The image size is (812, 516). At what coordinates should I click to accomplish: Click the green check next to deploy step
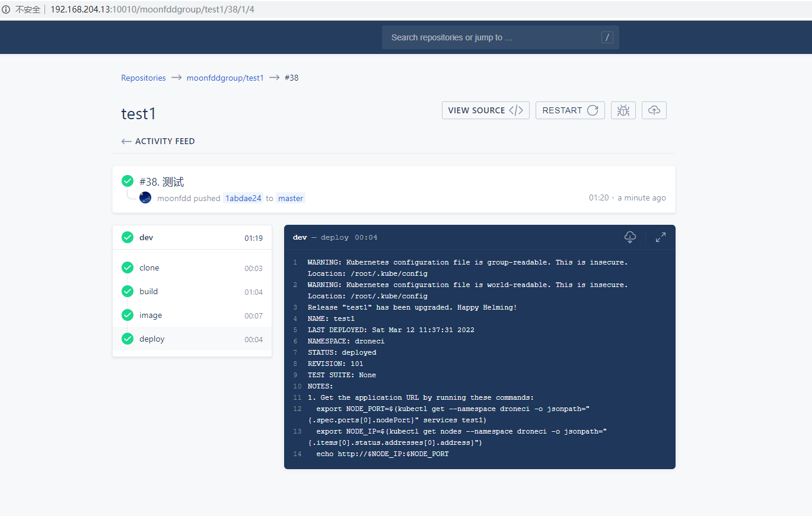[128, 339]
